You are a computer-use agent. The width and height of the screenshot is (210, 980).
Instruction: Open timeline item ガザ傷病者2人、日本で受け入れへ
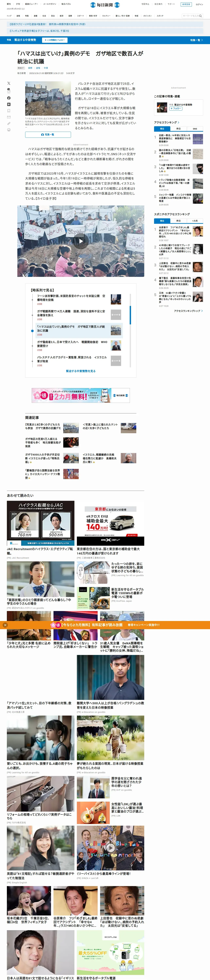coord(79,345)
